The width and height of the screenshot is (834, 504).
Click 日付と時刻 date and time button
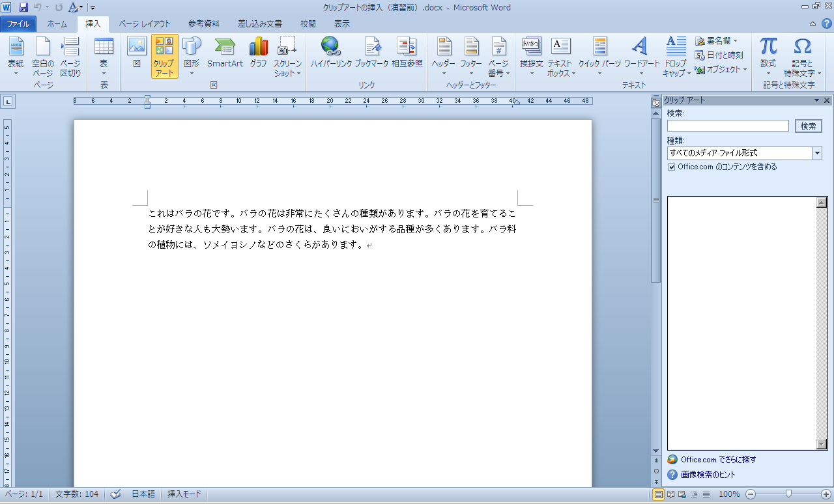coord(719,55)
